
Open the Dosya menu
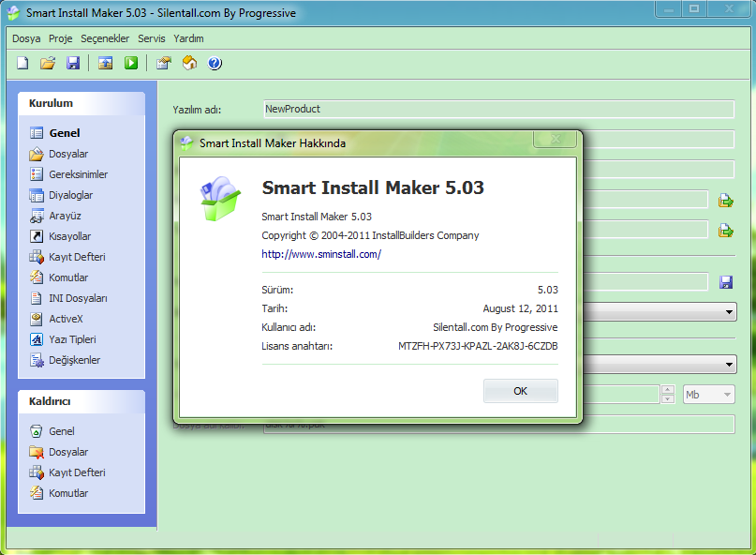pos(26,38)
